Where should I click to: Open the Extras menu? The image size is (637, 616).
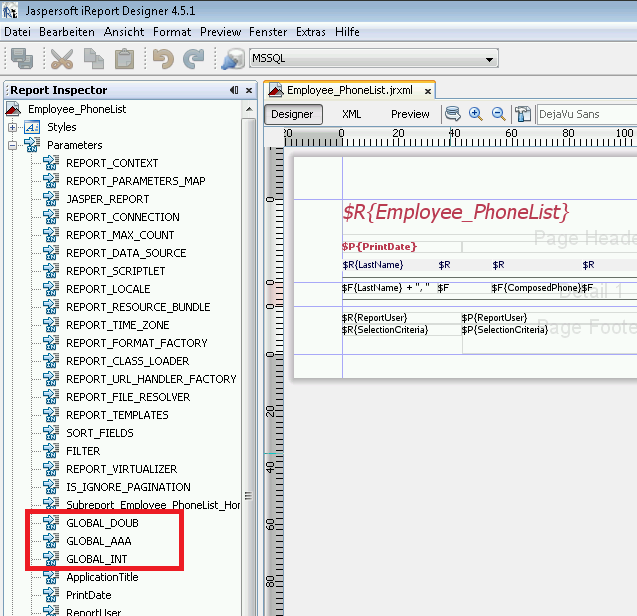(x=311, y=32)
